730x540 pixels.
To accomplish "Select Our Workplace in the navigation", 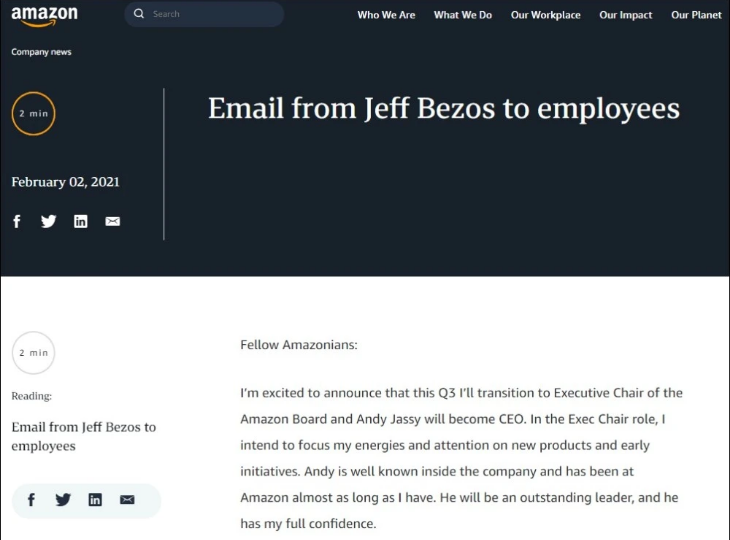I will [x=545, y=15].
